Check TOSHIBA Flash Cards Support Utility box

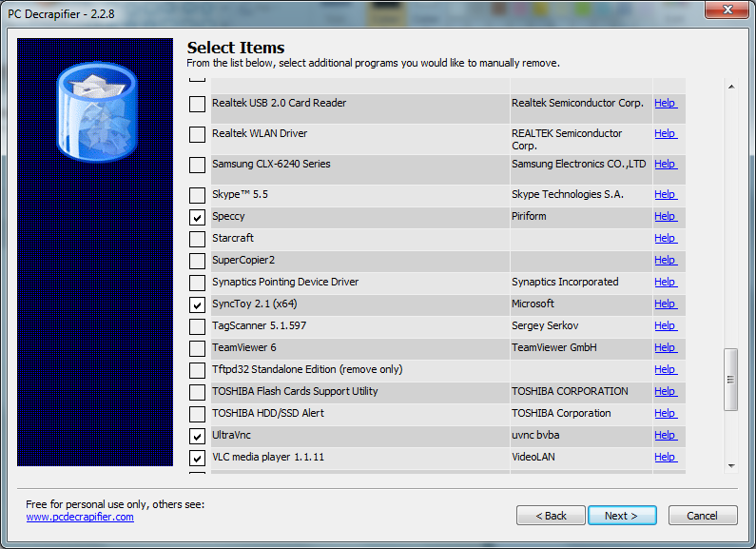point(197,392)
